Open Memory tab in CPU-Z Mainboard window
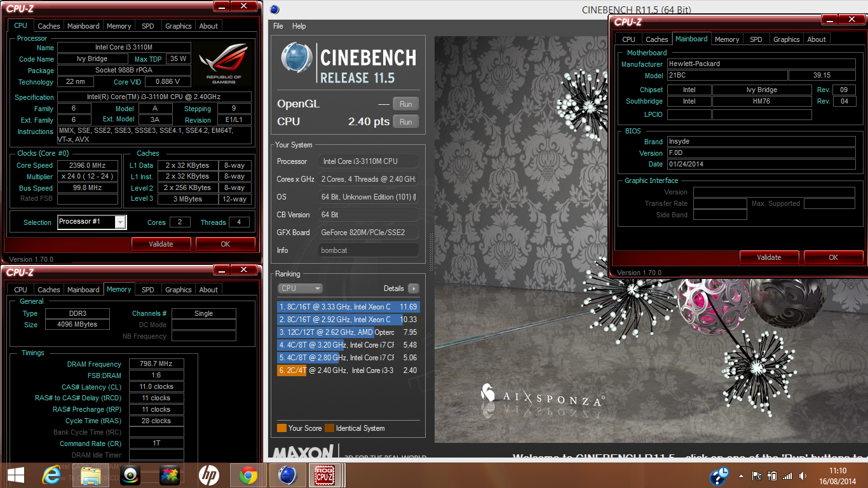 tap(727, 39)
